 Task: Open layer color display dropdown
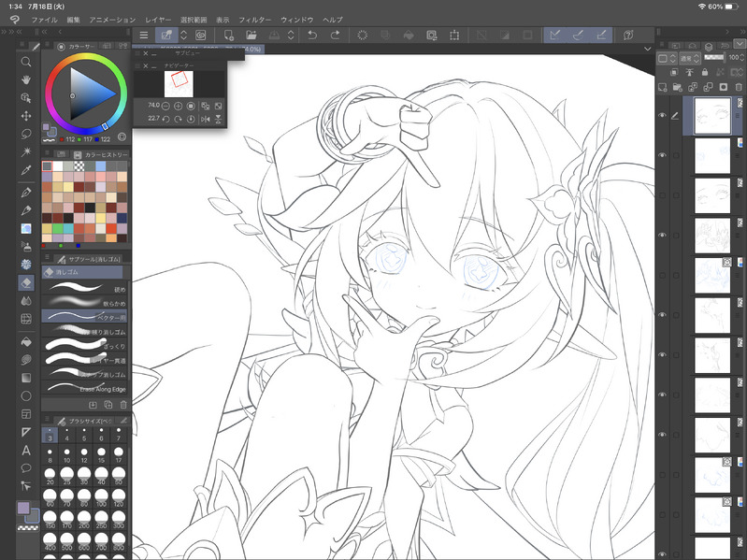tap(667, 58)
